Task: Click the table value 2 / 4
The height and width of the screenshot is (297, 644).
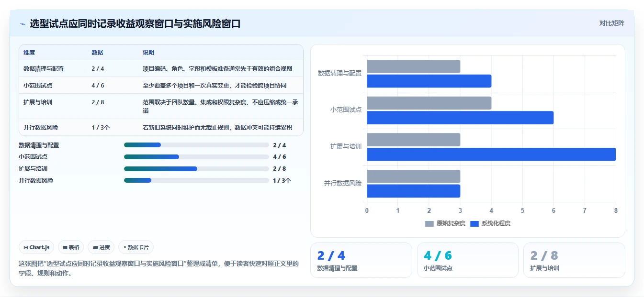Action: [x=98, y=69]
